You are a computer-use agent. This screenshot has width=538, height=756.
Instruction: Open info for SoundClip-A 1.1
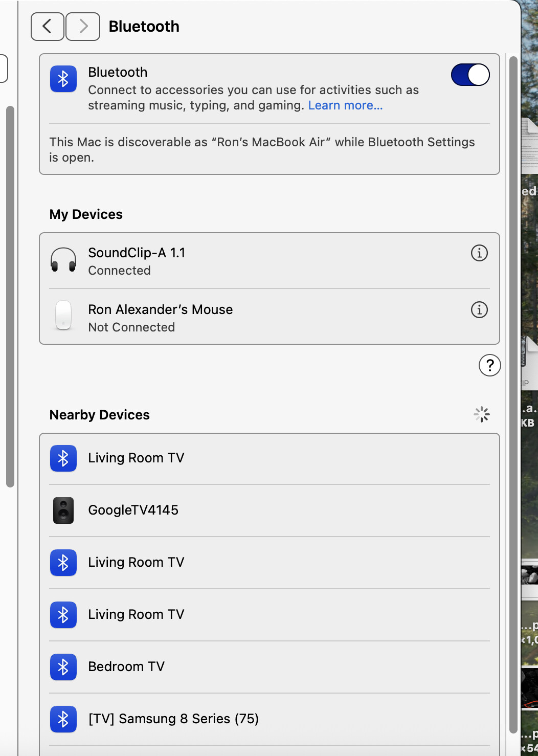pos(479,253)
